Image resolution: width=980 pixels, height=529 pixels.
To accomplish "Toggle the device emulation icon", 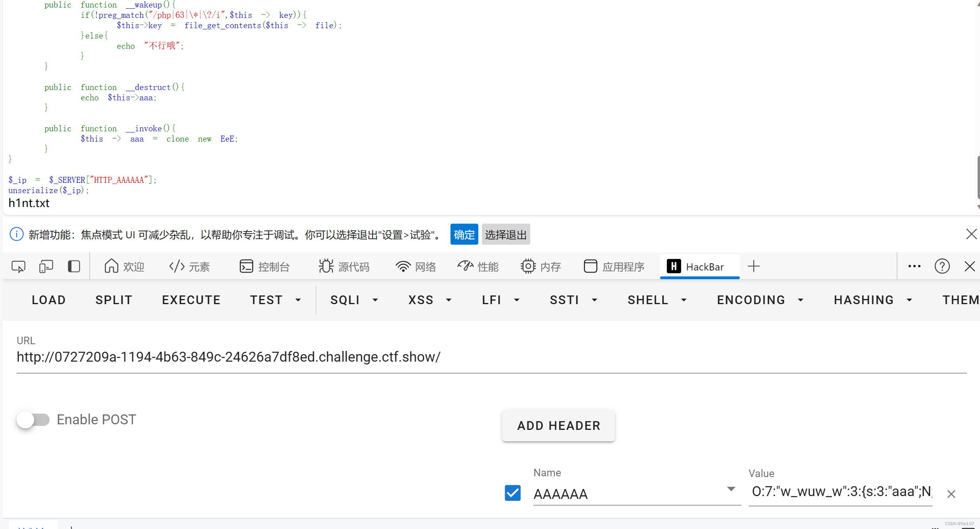I will [46, 266].
